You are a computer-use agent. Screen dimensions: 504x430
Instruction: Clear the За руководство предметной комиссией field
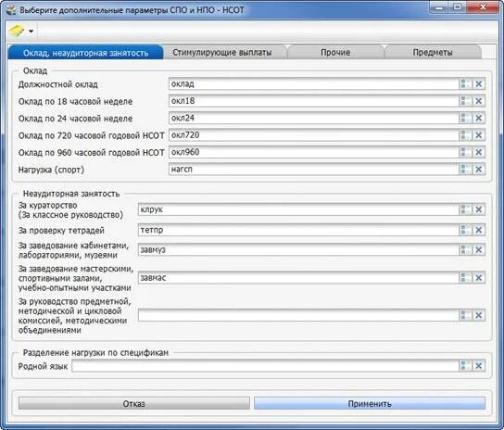point(478,315)
